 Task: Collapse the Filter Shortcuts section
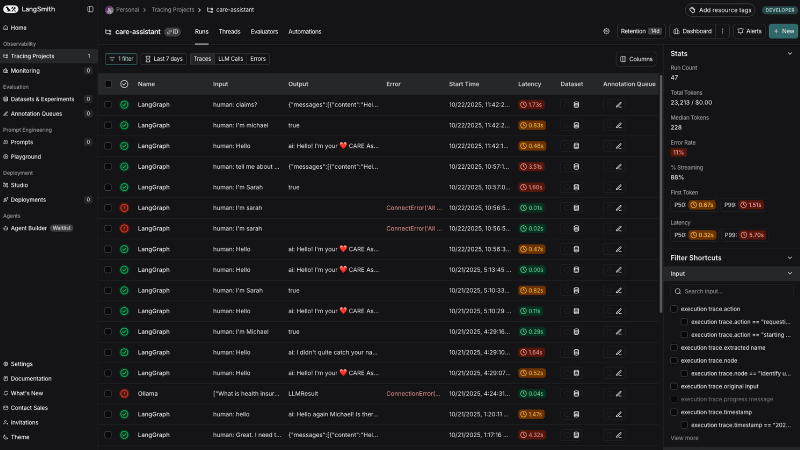[789, 258]
